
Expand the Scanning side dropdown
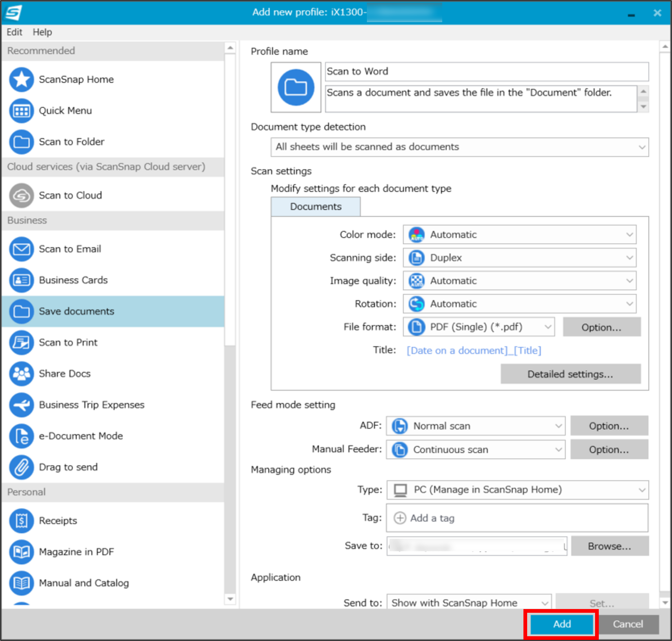519,258
